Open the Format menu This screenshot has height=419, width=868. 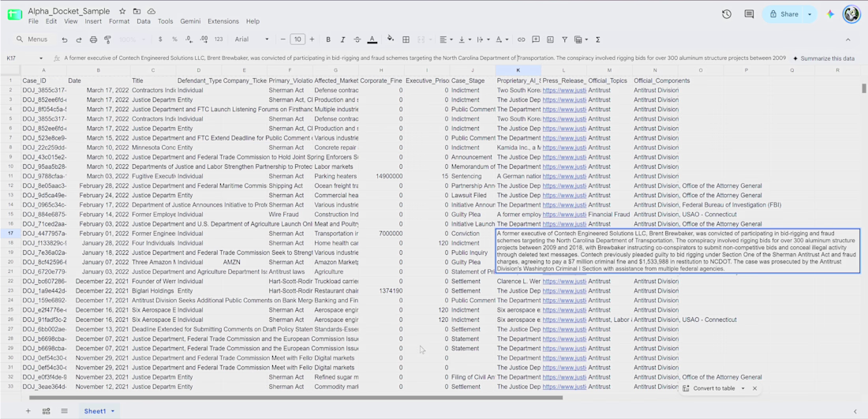tap(119, 21)
